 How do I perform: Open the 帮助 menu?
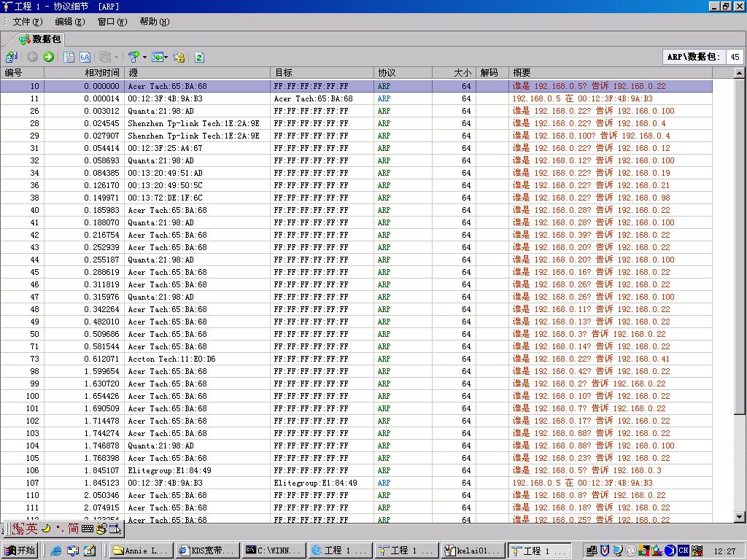[x=154, y=22]
